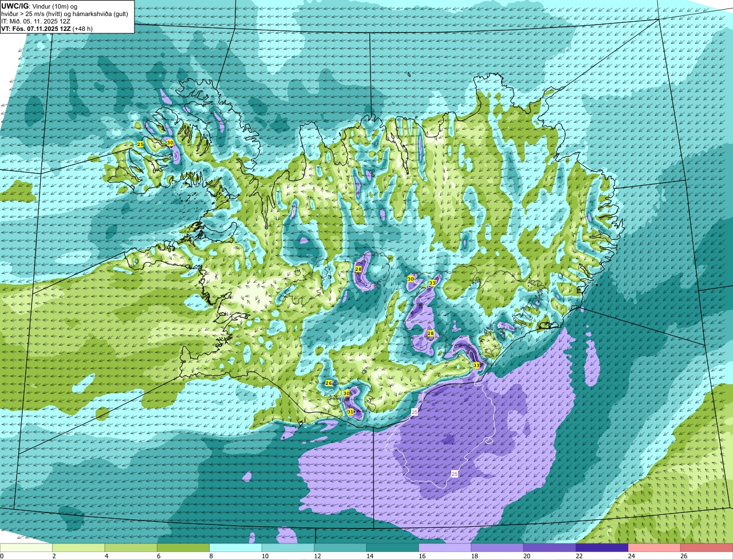Click the legend swatch between 0 and 2

26,547
